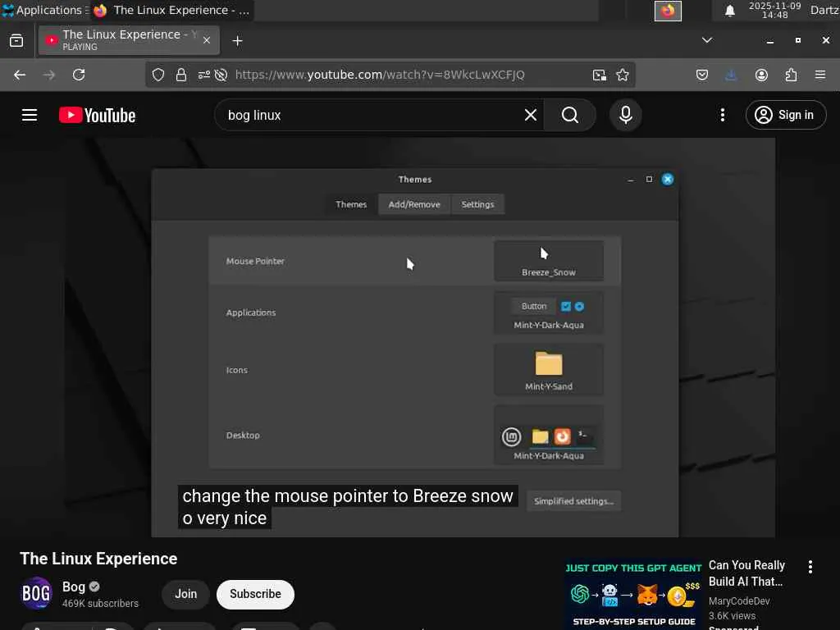Open Firefox View recent browsing icon
Image resolution: width=840 pixels, height=630 pixels.
tap(16, 41)
